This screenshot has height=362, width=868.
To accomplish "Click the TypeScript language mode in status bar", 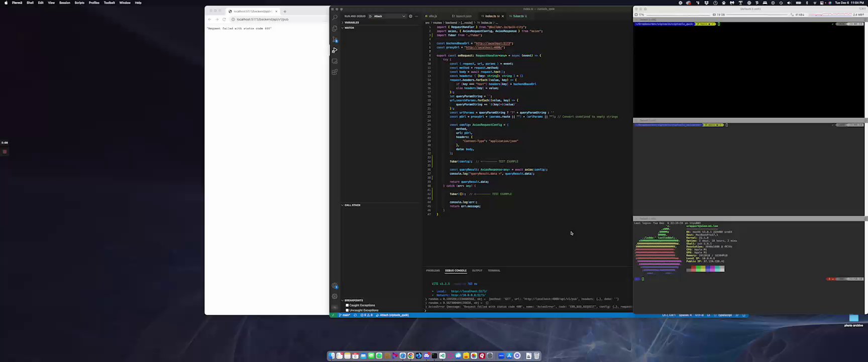I will click(724, 315).
